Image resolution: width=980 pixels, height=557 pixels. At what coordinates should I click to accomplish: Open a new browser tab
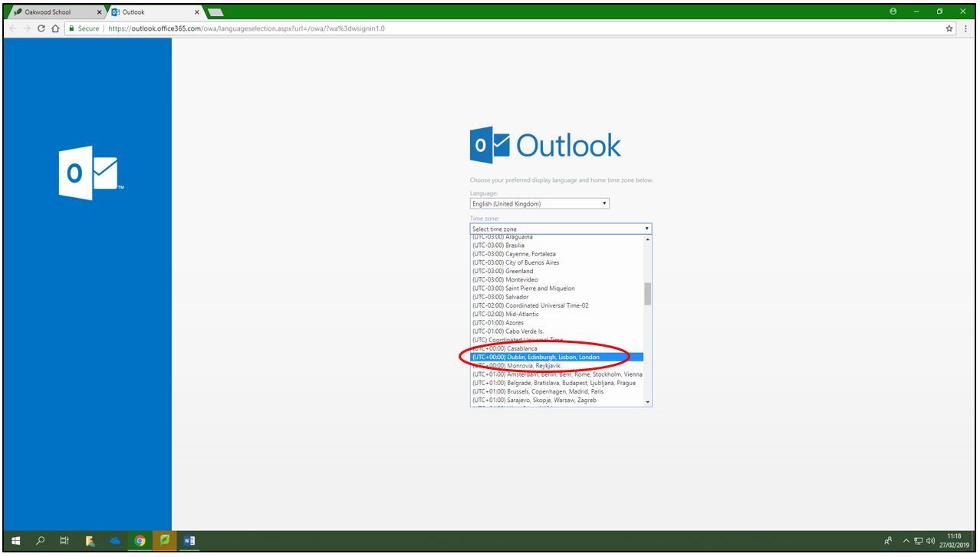215,12
